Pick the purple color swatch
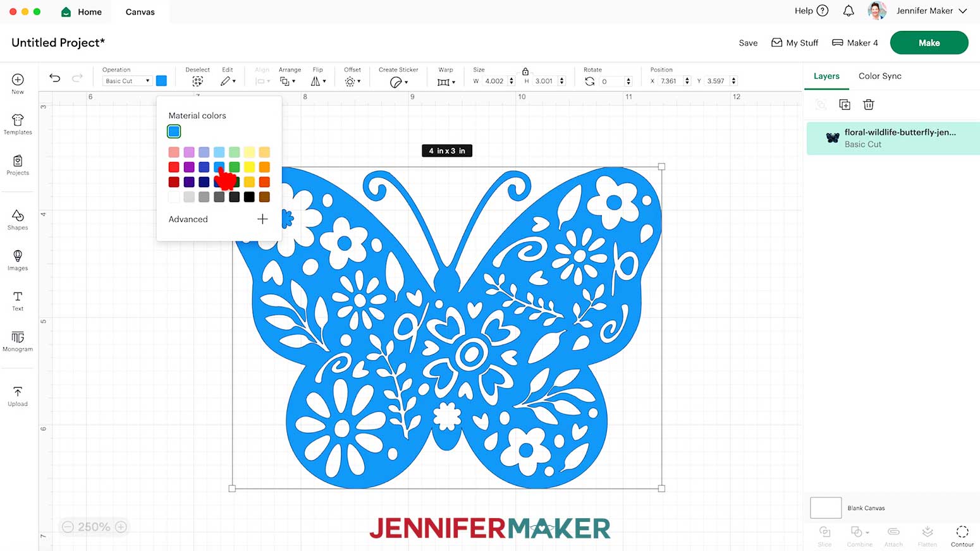 pos(189,167)
